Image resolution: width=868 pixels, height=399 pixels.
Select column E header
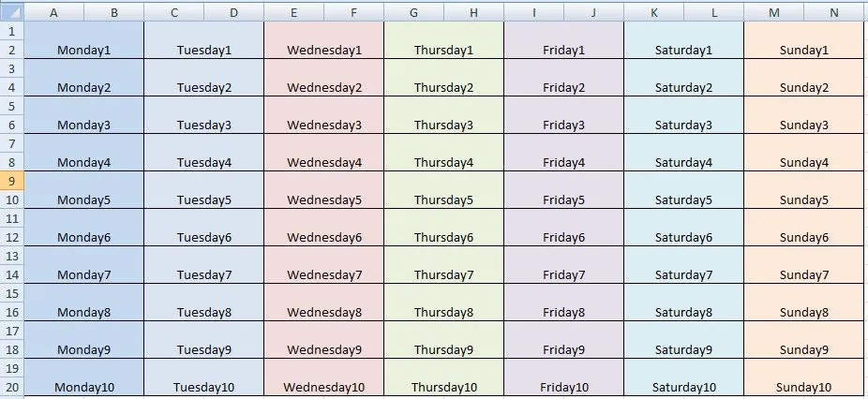(294, 12)
